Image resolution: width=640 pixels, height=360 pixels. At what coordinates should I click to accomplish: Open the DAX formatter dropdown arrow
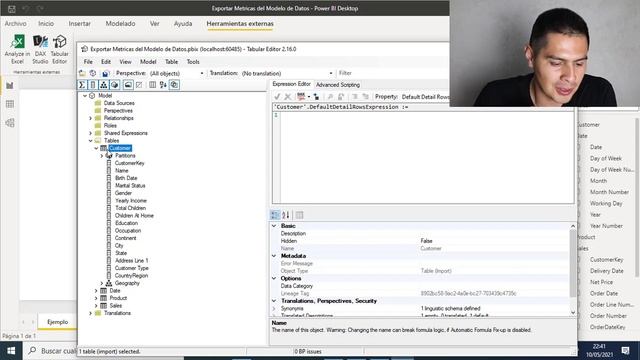[x=309, y=97]
